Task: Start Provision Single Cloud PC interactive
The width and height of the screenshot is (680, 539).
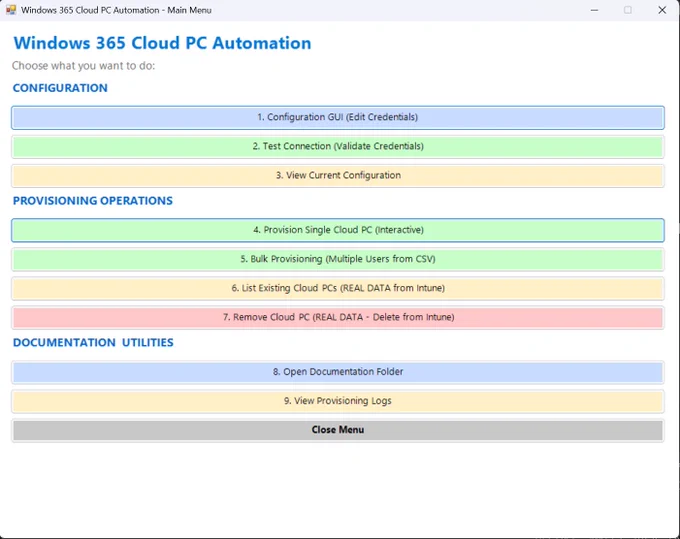Action: (x=338, y=230)
